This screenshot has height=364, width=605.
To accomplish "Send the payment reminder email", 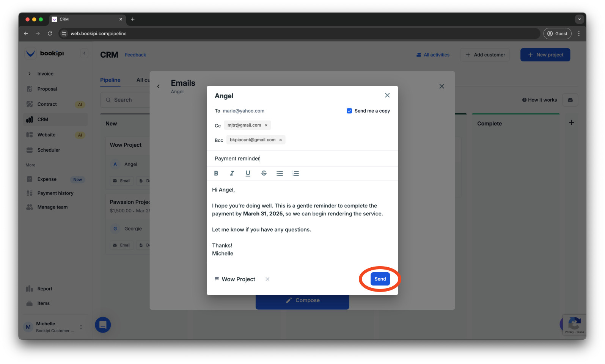I will pyautogui.click(x=380, y=279).
